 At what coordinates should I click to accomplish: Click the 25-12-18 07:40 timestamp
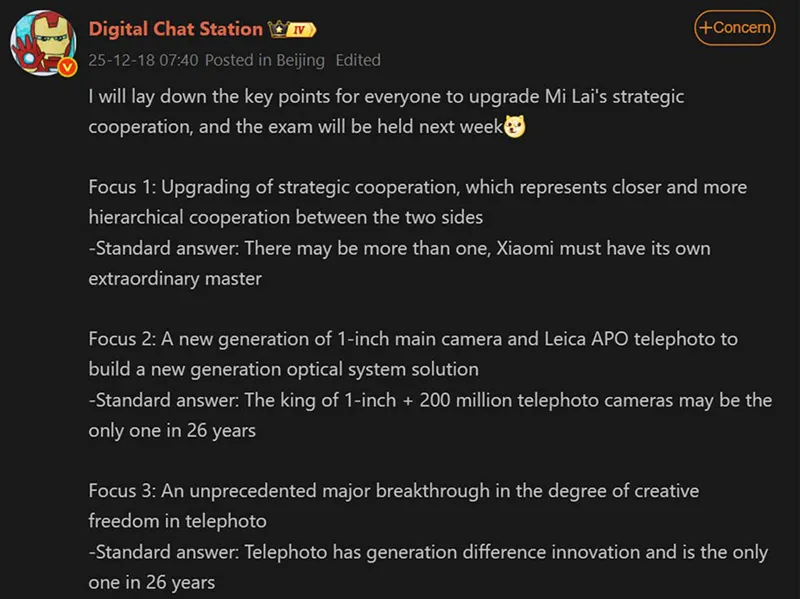[x=144, y=60]
